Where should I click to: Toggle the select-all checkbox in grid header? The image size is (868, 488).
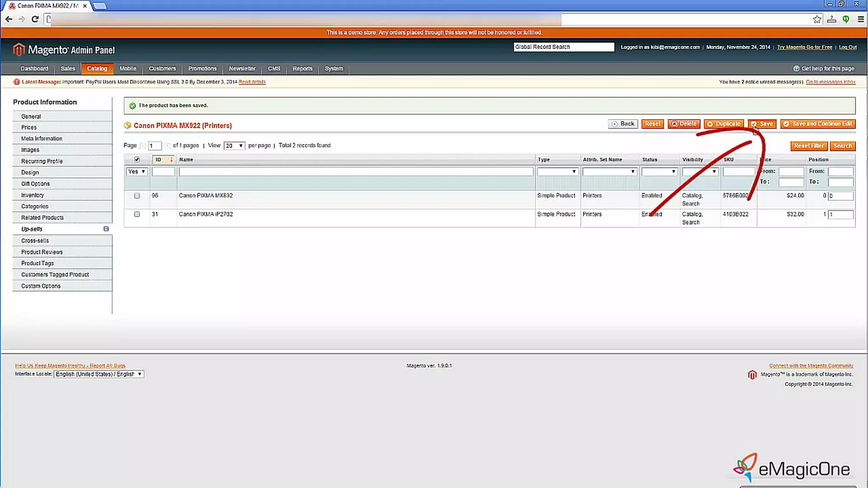[x=137, y=160]
